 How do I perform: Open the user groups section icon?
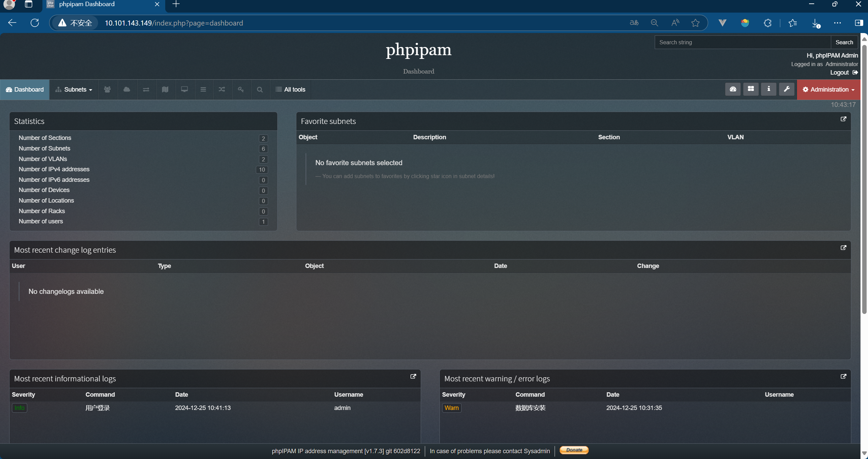click(107, 90)
